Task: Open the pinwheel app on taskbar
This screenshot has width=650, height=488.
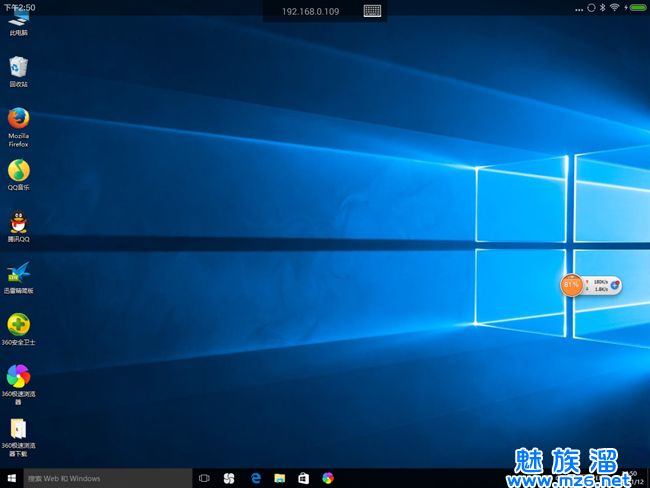Action: [x=229, y=478]
